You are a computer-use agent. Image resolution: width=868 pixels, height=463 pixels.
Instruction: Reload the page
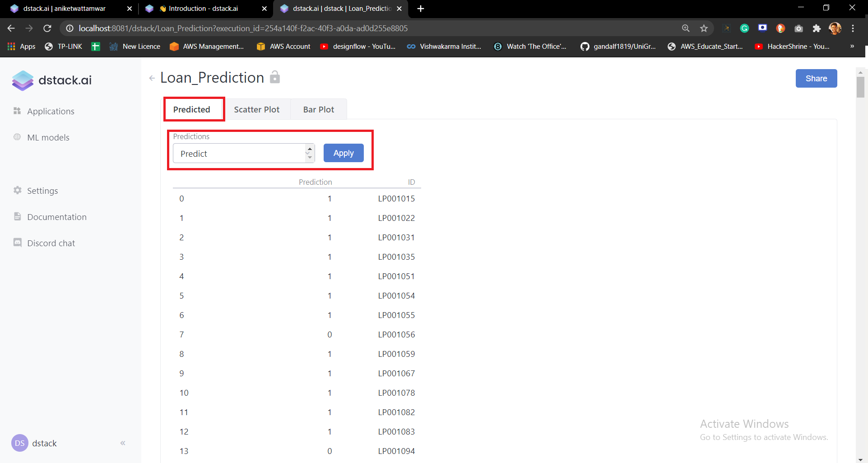(x=47, y=28)
